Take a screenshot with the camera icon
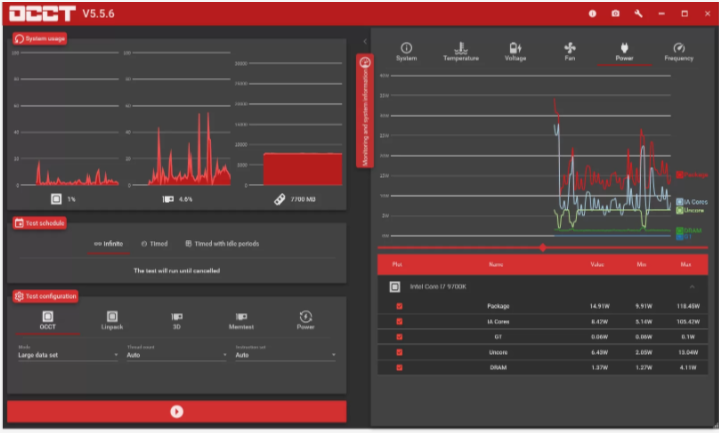Screen dimensions: 719x433 [x=615, y=14]
